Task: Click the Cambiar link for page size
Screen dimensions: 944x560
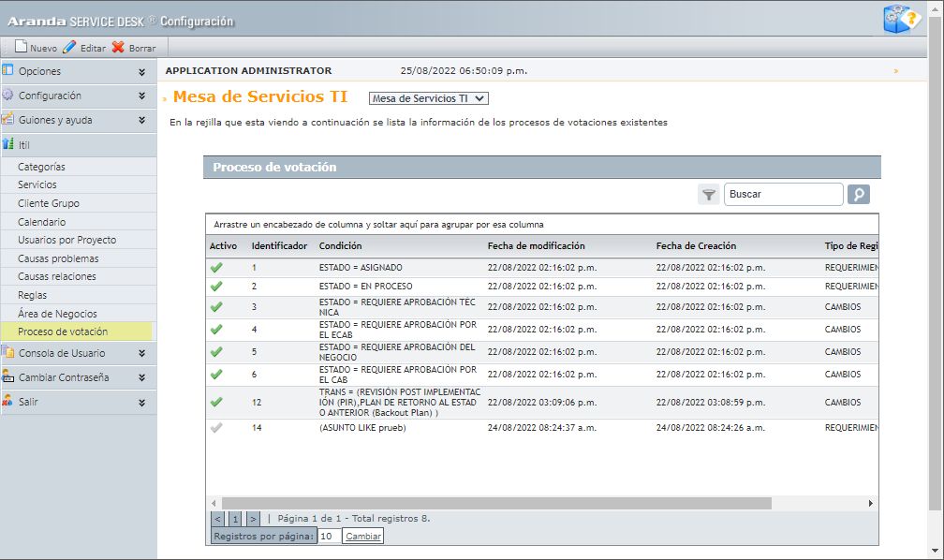Action: tap(362, 537)
